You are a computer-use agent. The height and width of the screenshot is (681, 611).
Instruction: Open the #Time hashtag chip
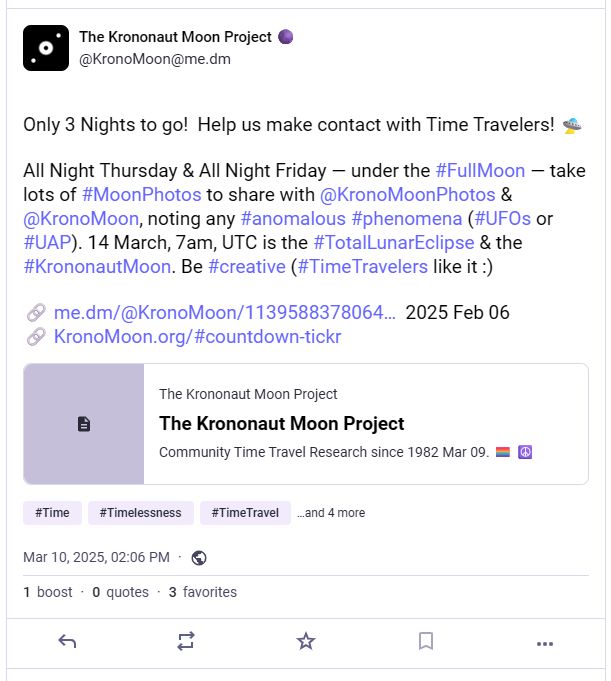52,513
